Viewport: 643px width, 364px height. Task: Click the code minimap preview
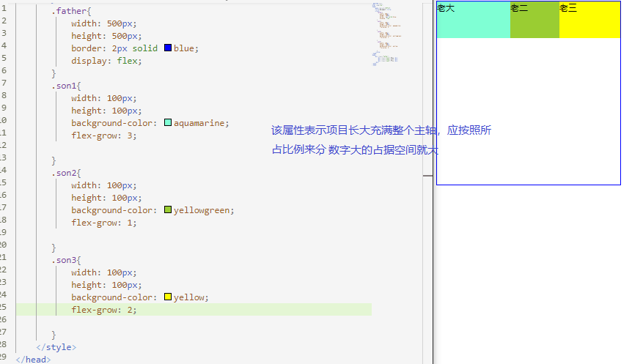386,34
